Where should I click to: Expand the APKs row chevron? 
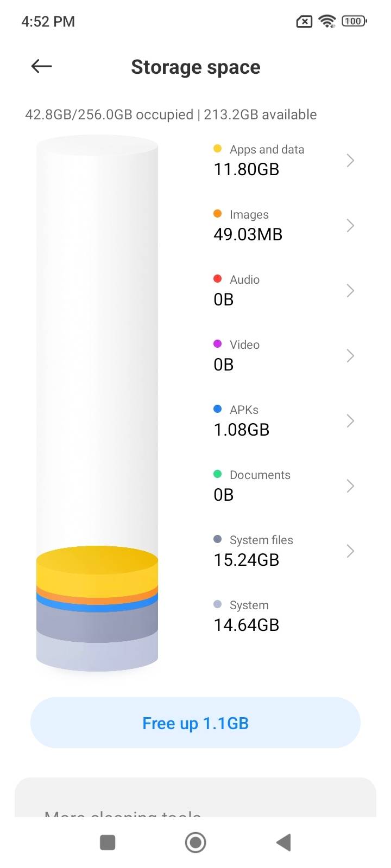[x=350, y=421]
